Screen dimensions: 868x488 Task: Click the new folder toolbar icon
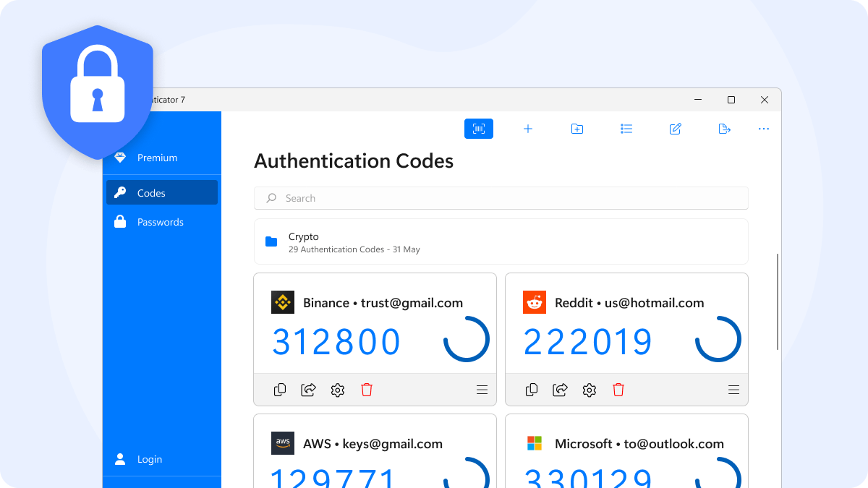pyautogui.click(x=577, y=129)
